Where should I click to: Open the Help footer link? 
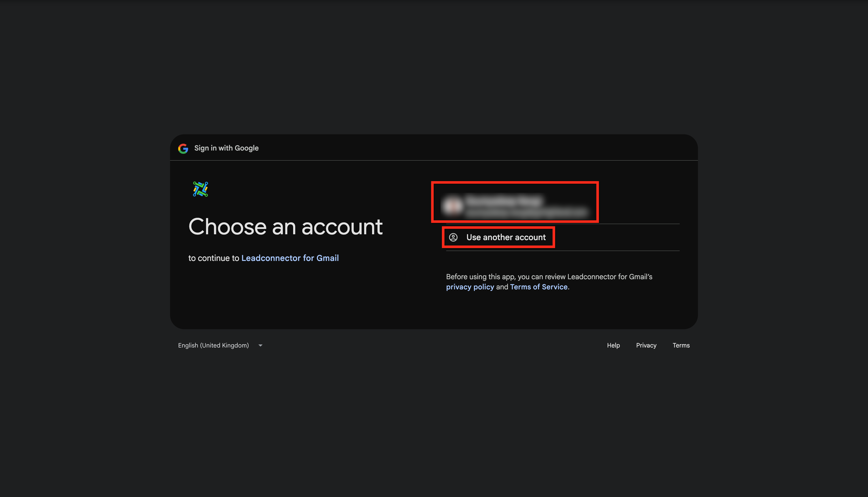613,345
